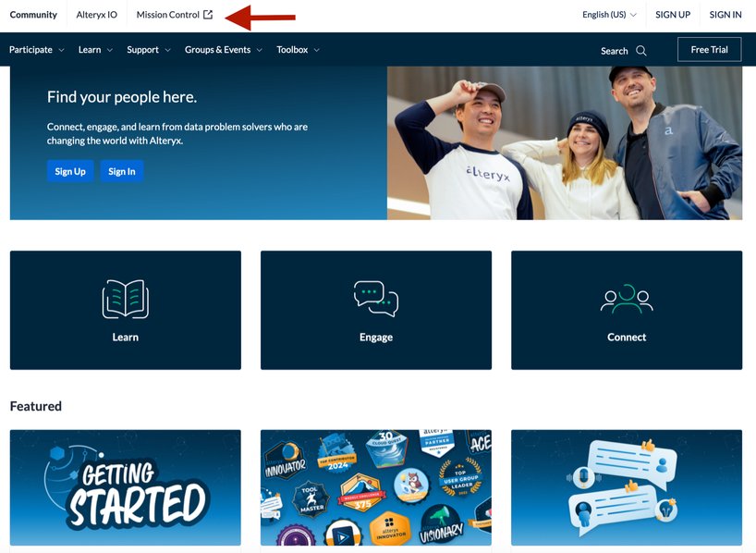Viewport: 756px width, 553px height.
Task: Click the chat bubbles icon in Engage card
Action: (376, 299)
